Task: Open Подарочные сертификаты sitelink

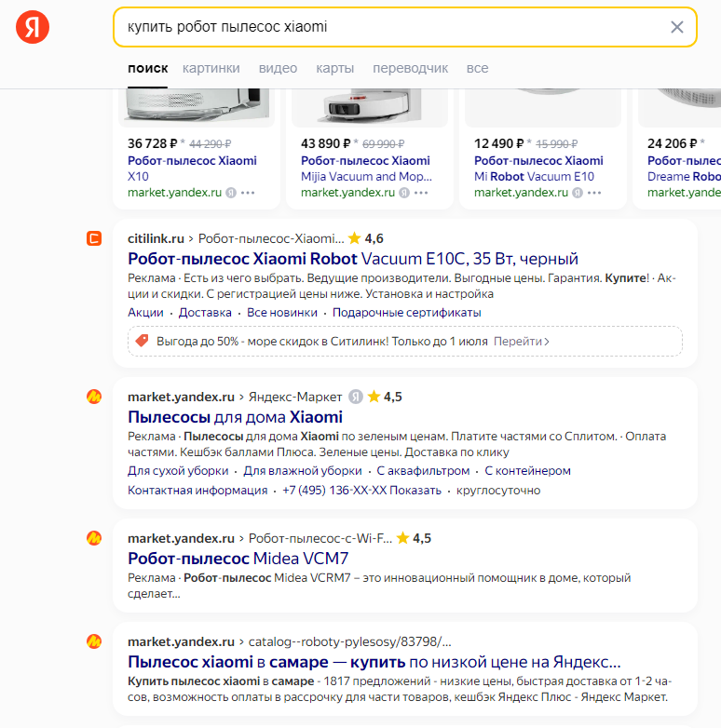Action: [x=406, y=313]
